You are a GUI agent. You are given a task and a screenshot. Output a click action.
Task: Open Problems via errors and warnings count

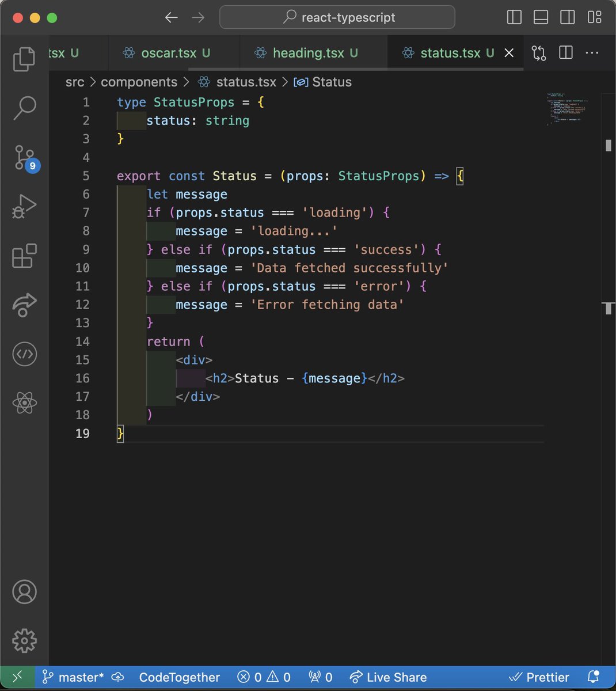(264, 677)
